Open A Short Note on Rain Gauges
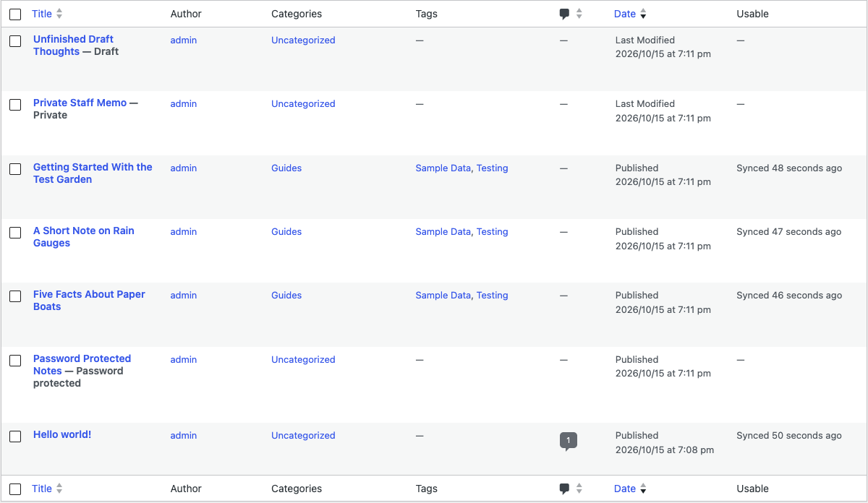Image resolution: width=868 pixels, height=503 pixels. (84, 236)
